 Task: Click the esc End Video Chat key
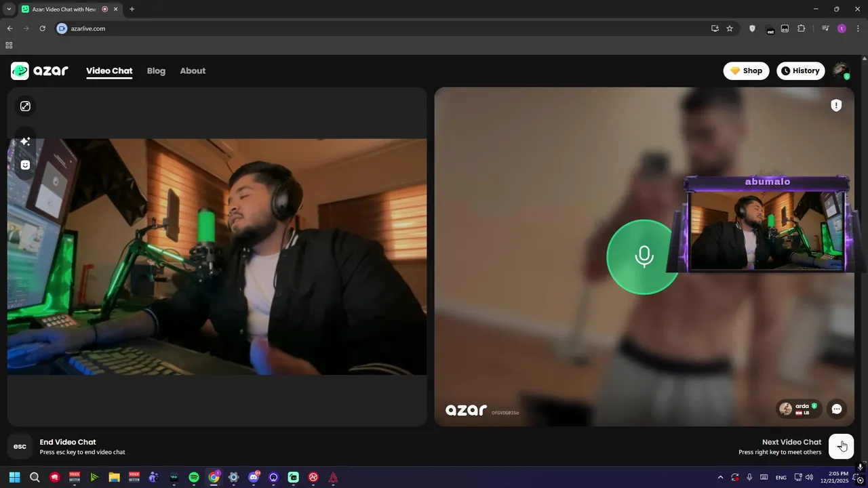coord(20,447)
